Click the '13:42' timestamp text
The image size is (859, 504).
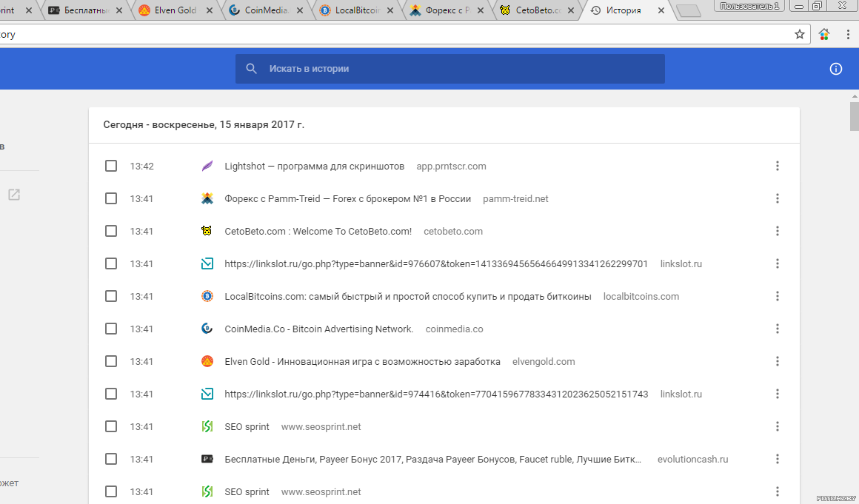click(142, 166)
